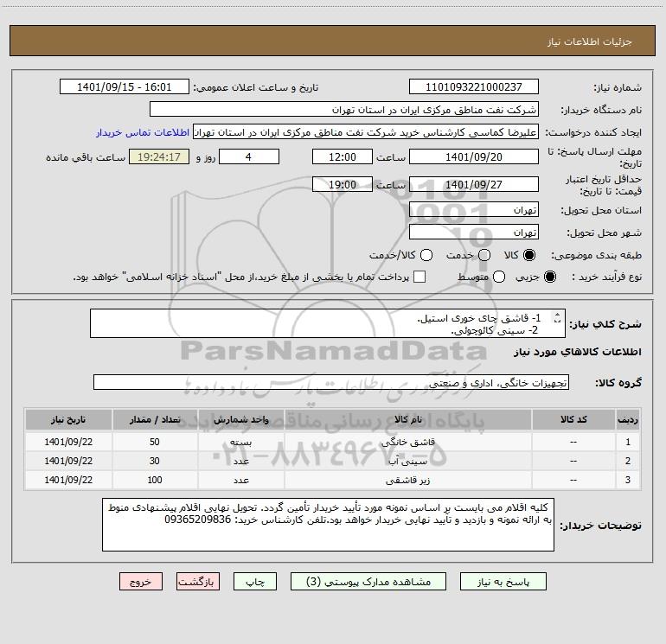Click the general description text area

pyautogui.click(x=328, y=323)
